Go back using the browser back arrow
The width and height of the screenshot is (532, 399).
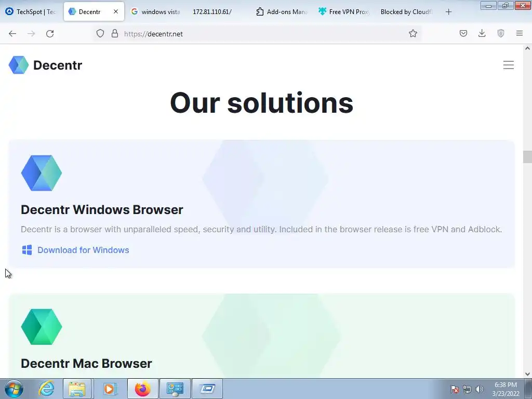12,34
